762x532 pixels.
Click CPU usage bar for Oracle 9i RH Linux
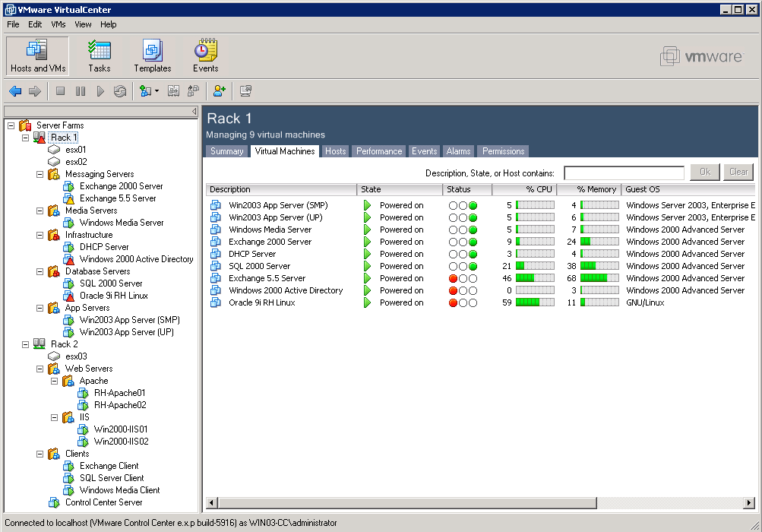pos(535,302)
